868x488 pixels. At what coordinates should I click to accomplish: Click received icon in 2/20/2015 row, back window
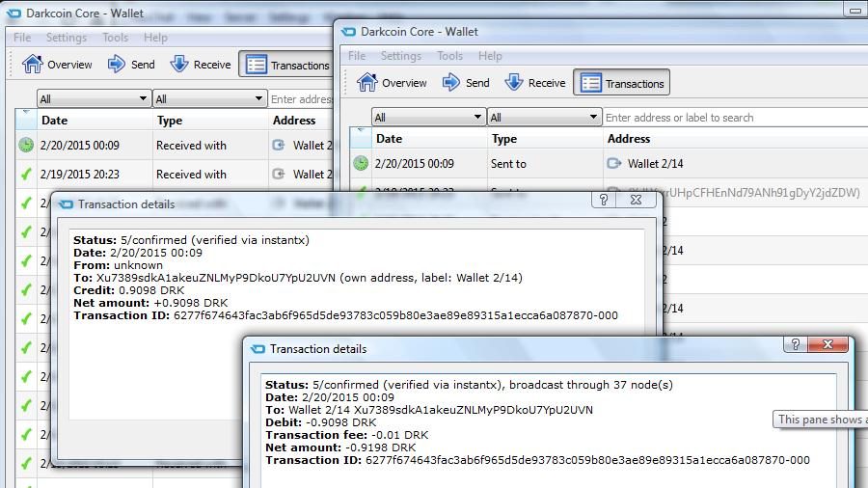pyautogui.click(x=279, y=145)
